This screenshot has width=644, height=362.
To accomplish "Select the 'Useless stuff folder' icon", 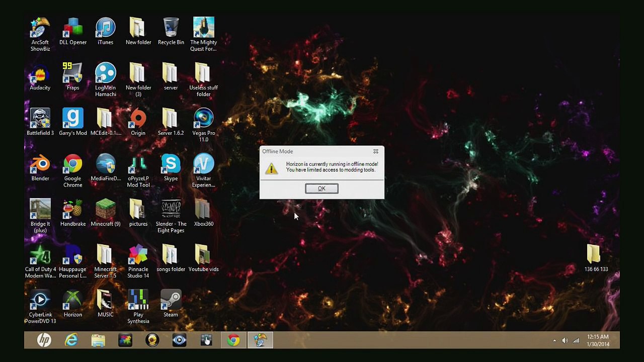I will (x=203, y=79).
